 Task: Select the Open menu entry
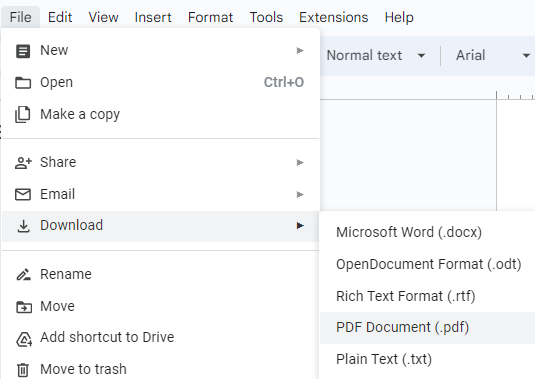point(160,82)
